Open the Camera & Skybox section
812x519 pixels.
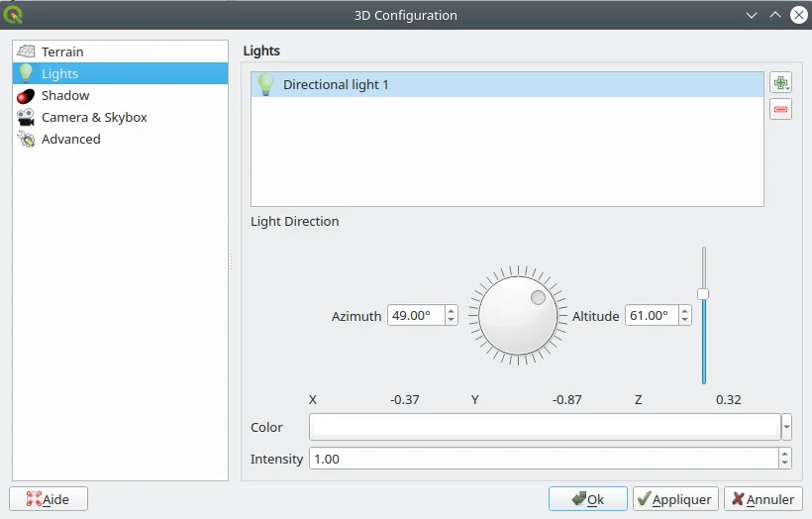point(94,118)
